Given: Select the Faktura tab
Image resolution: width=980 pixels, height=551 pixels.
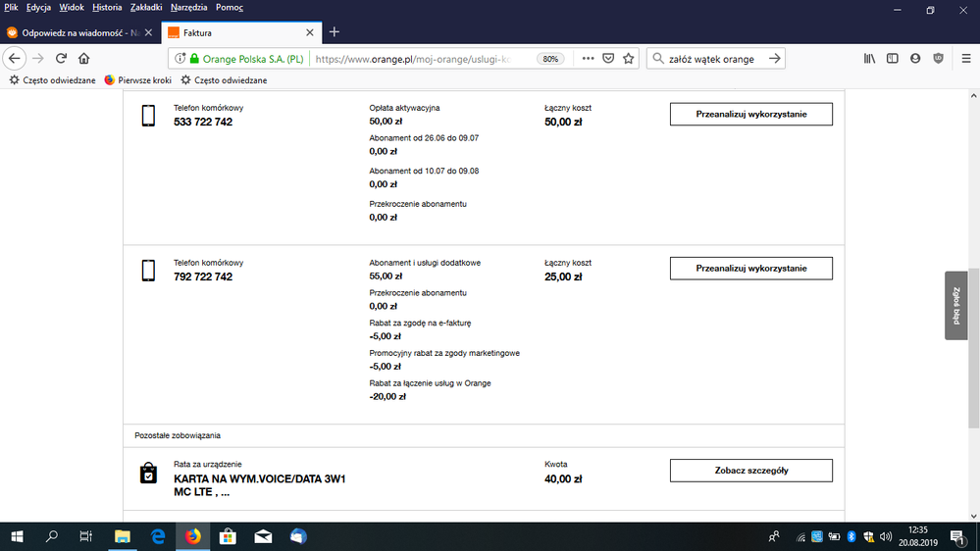Looking at the screenshot, I should pos(241,32).
